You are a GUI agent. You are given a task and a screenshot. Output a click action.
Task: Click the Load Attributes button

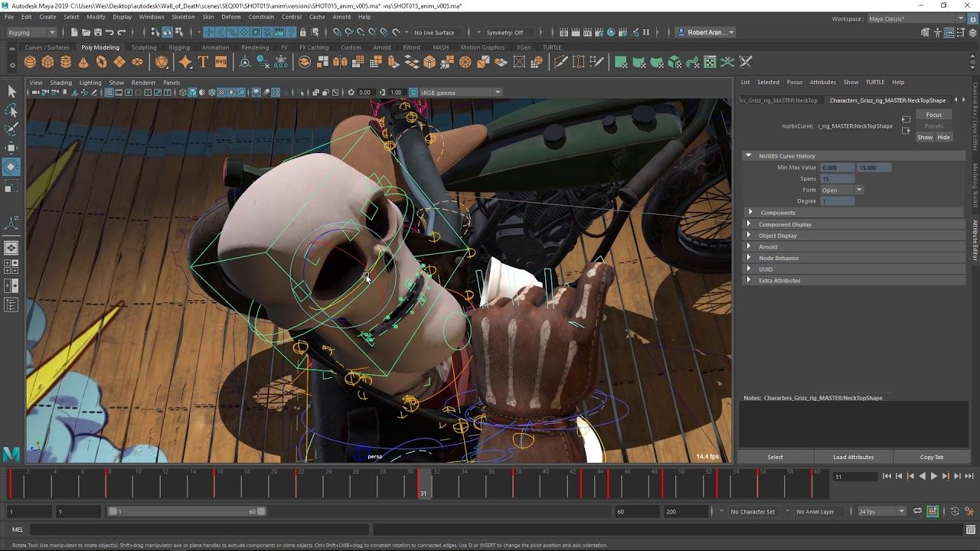click(x=853, y=457)
